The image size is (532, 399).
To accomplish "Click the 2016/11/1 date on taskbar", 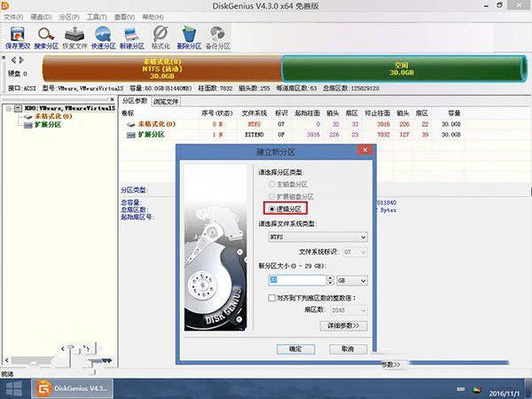I will click(505, 394).
